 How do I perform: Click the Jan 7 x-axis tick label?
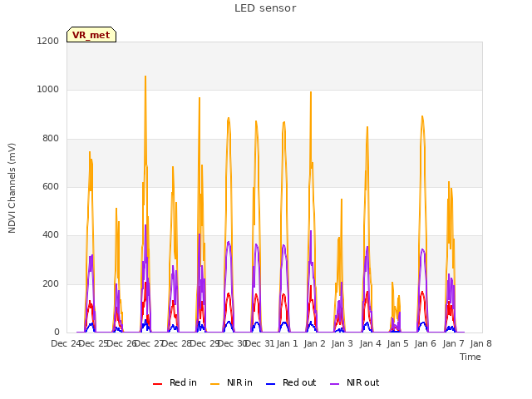click(453, 343)
